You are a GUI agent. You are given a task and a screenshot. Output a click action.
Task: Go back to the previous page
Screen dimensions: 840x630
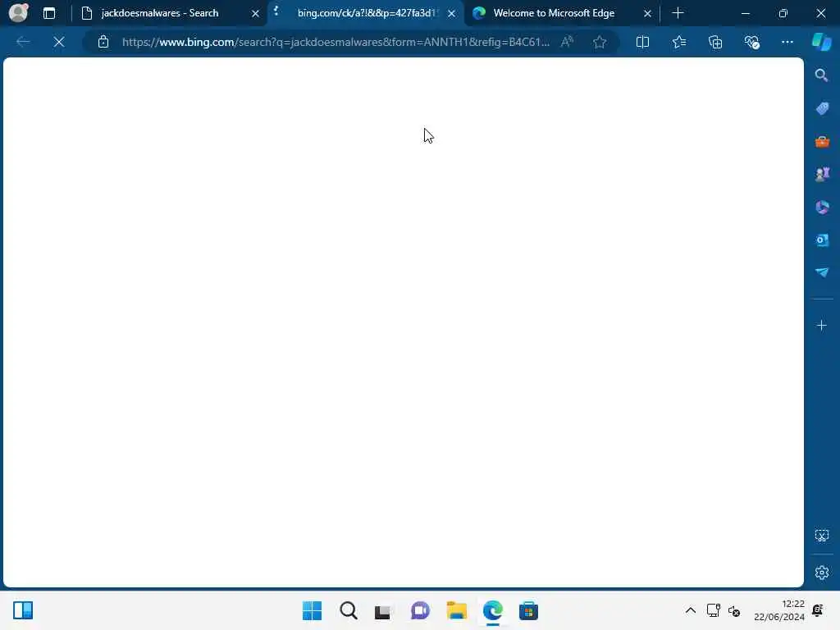tap(23, 42)
